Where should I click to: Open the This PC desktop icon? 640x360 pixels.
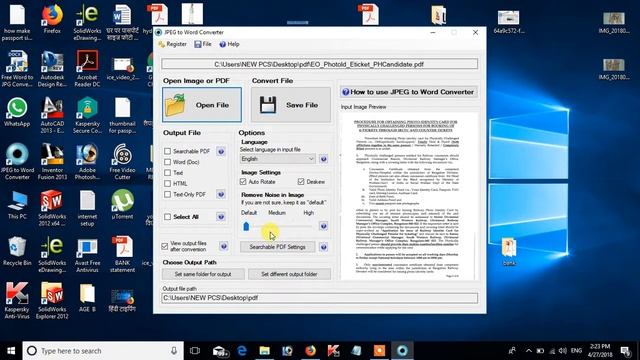17,204
